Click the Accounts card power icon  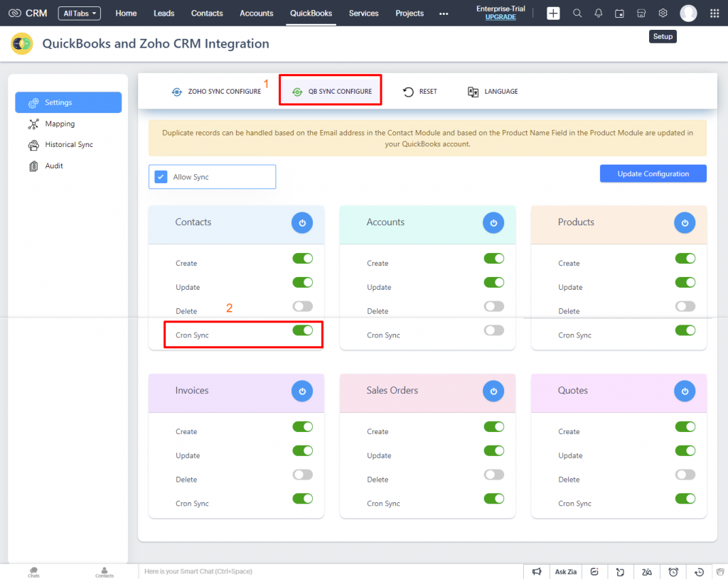[x=493, y=222]
